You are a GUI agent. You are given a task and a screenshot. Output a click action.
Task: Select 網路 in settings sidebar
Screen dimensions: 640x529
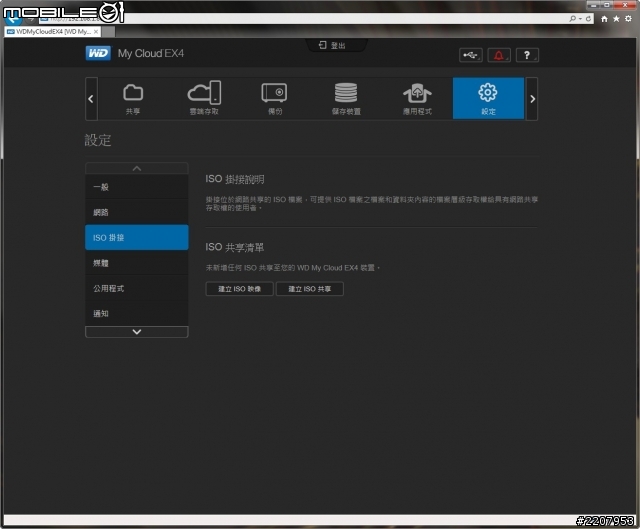(137, 212)
